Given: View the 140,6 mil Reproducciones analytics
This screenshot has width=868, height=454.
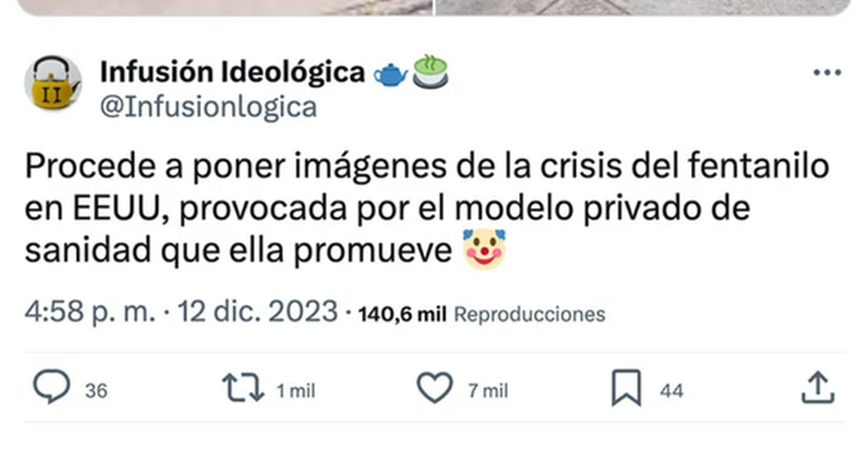Looking at the screenshot, I should (482, 314).
